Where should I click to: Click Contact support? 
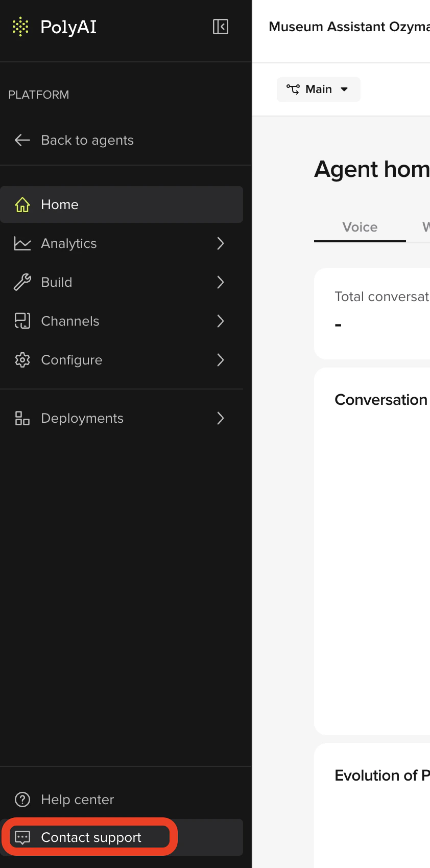122,837
